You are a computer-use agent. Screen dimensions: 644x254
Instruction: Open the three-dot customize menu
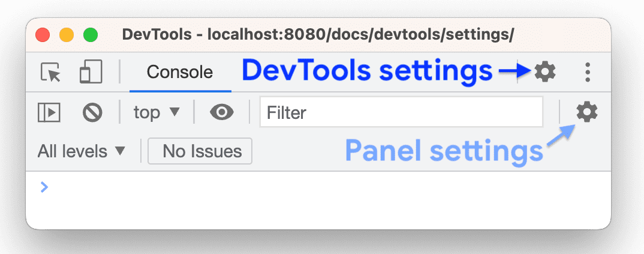pyautogui.click(x=588, y=73)
